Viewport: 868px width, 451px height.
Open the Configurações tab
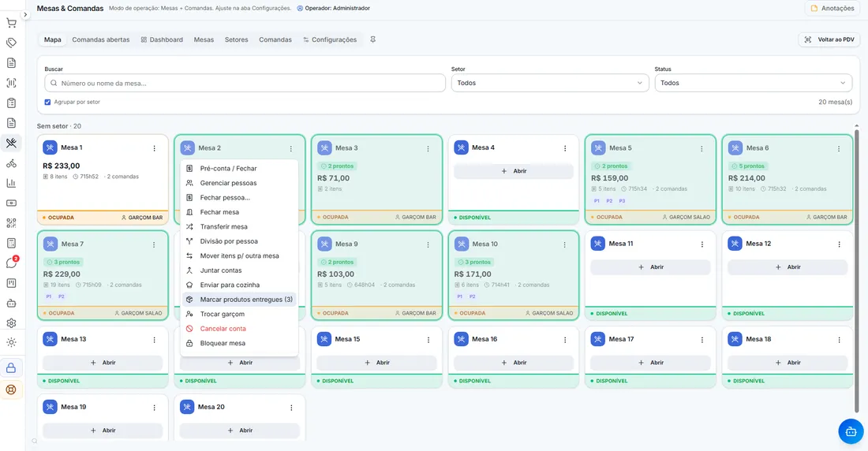click(x=330, y=40)
